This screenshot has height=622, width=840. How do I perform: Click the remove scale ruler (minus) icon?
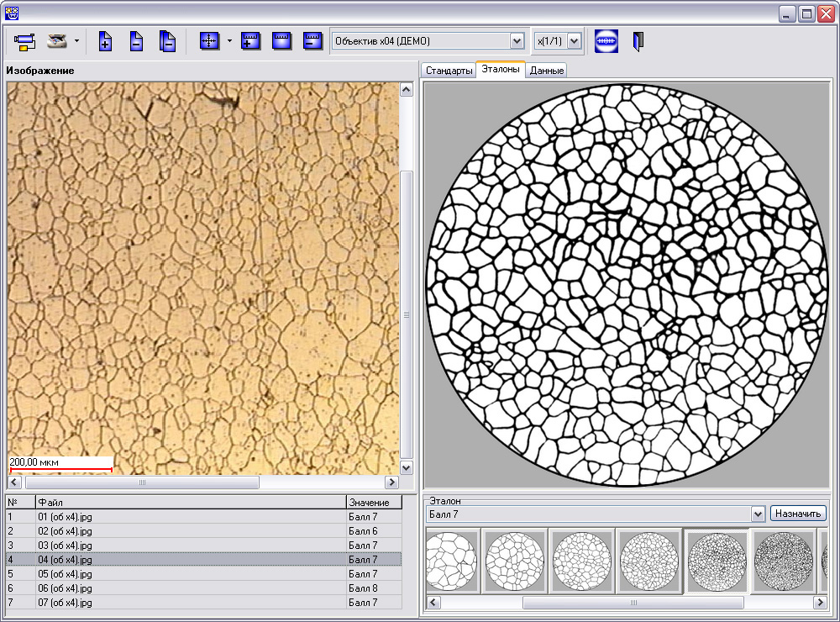tap(312, 40)
